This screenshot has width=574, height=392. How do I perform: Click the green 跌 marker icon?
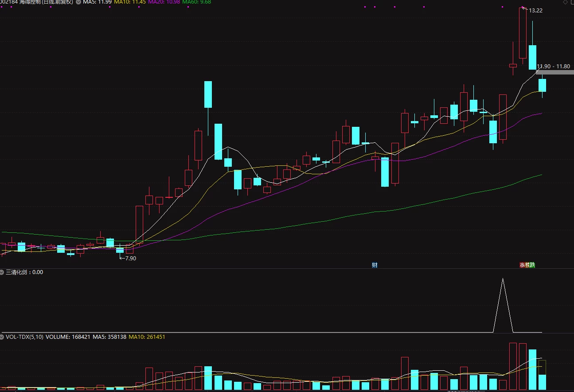coord(532,265)
